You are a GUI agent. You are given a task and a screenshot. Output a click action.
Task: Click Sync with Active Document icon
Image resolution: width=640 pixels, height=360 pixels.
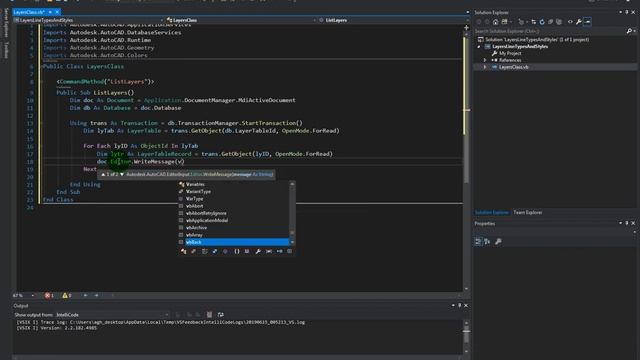pos(533,22)
